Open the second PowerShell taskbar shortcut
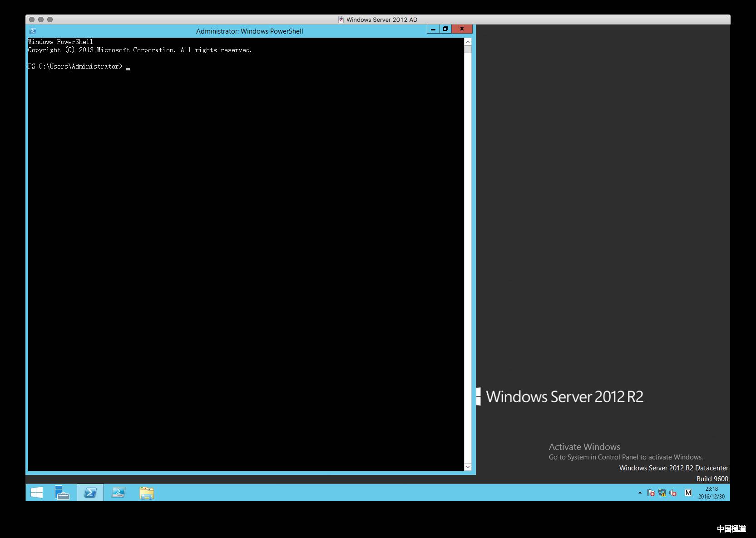This screenshot has height=538, width=756. (119, 493)
